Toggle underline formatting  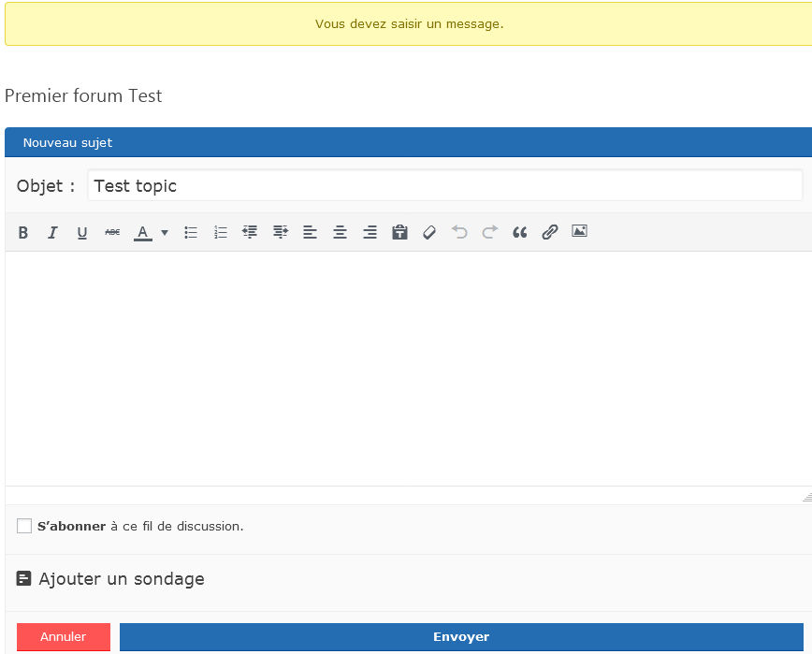pyautogui.click(x=82, y=232)
